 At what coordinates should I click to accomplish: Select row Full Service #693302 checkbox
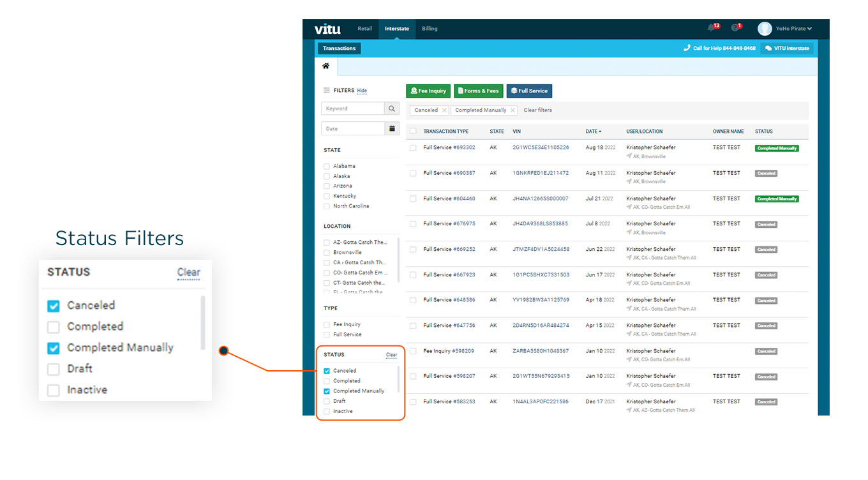413,147
